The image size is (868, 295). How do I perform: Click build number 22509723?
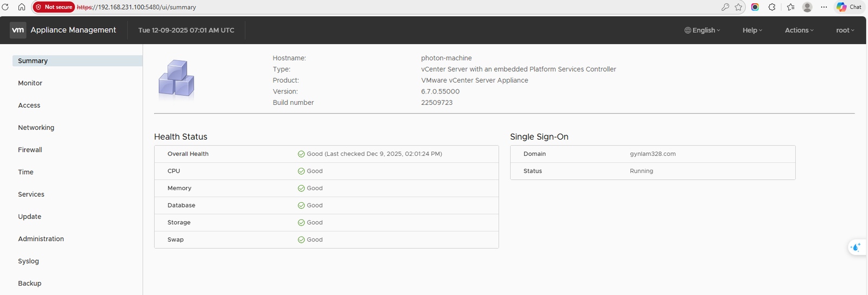[x=437, y=103]
